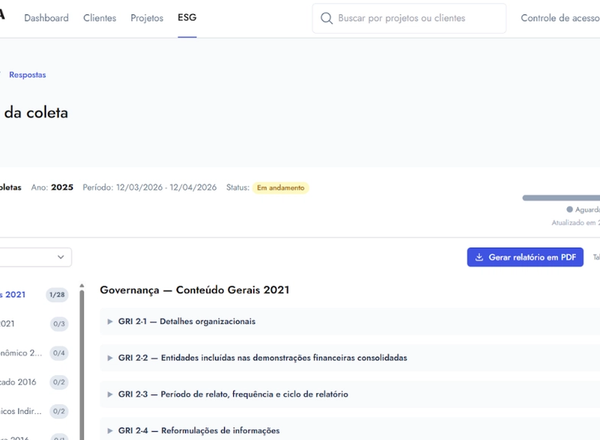Focus the search projects or clients field
600x440 pixels.
tap(409, 18)
